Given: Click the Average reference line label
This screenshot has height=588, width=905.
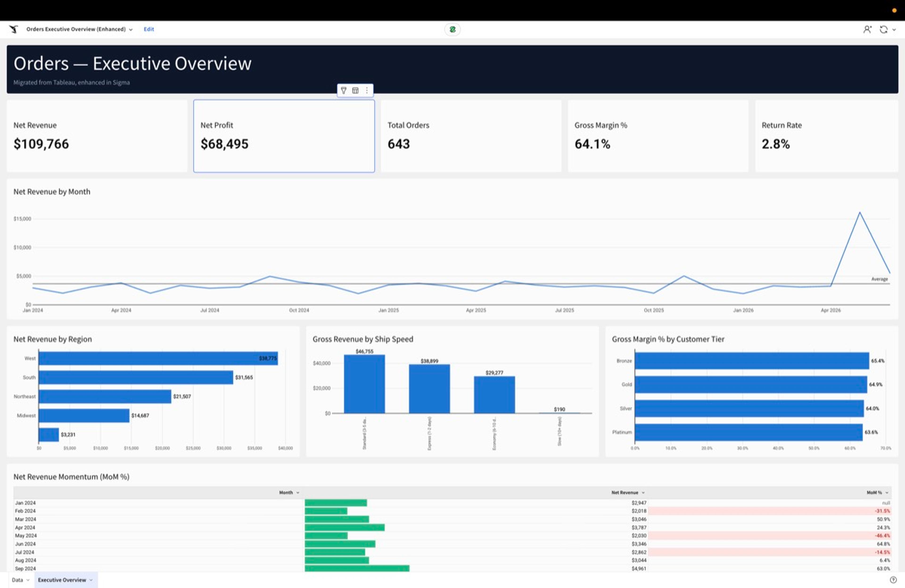Looking at the screenshot, I should click(x=879, y=279).
